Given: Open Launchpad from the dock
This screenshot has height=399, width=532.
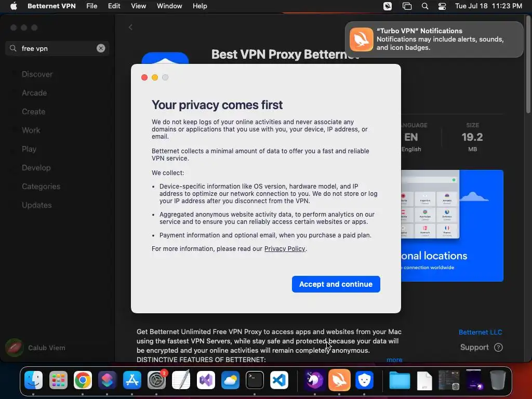Looking at the screenshot, I should (x=58, y=380).
